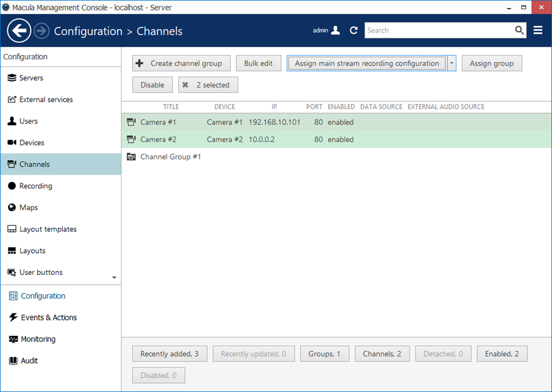Expand the recording configuration dropdown arrow

pyautogui.click(x=451, y=63)
